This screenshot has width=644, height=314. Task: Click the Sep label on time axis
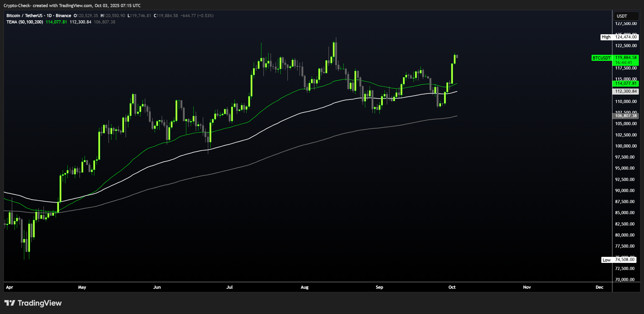(379, 287)
